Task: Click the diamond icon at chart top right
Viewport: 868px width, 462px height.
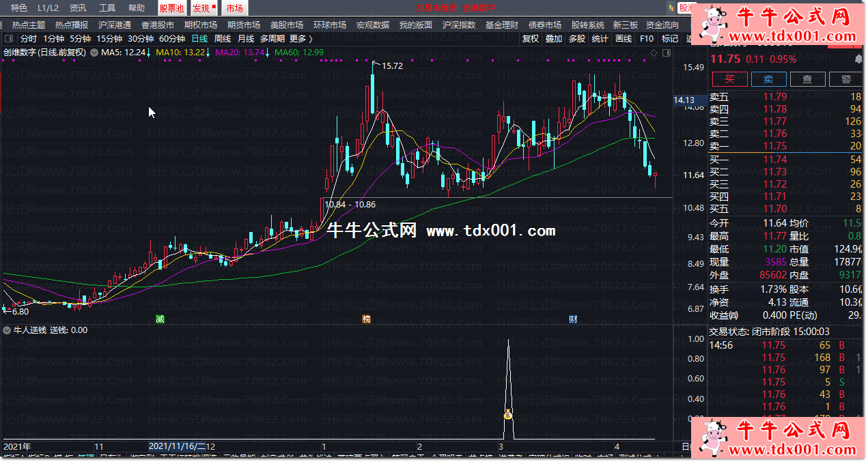Action: (x=654, y=52)
